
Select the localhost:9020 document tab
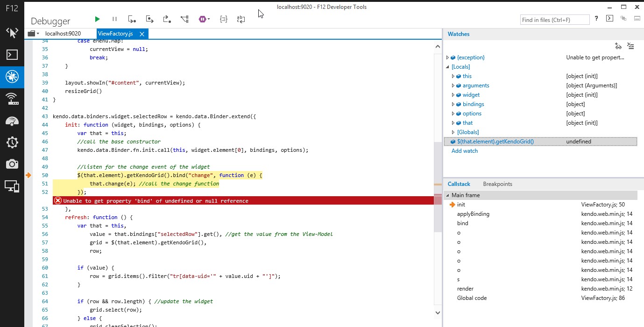[x=63, y=34]
